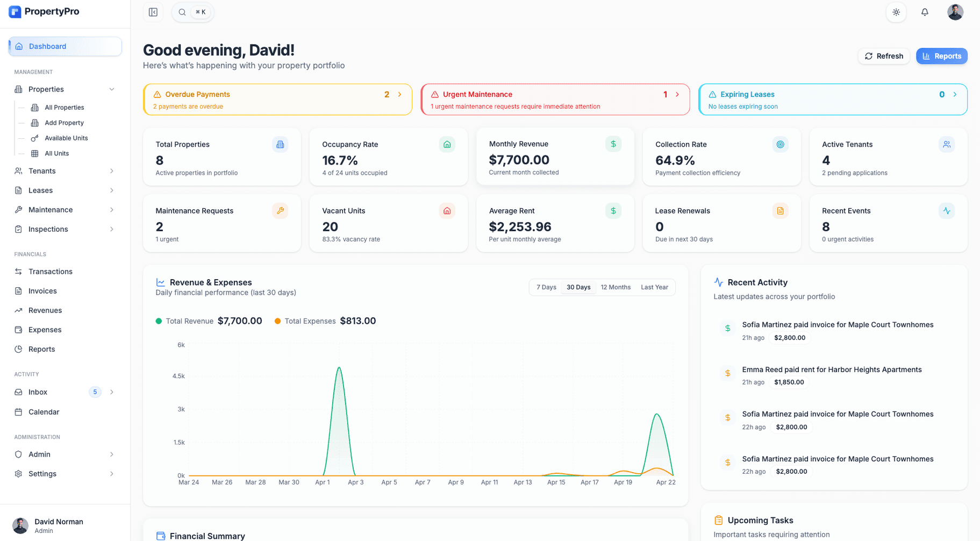This screenshot has height=541, width=980.
Task: Click the Monthly Revenue dollar icon
Action: click(613, 144)
